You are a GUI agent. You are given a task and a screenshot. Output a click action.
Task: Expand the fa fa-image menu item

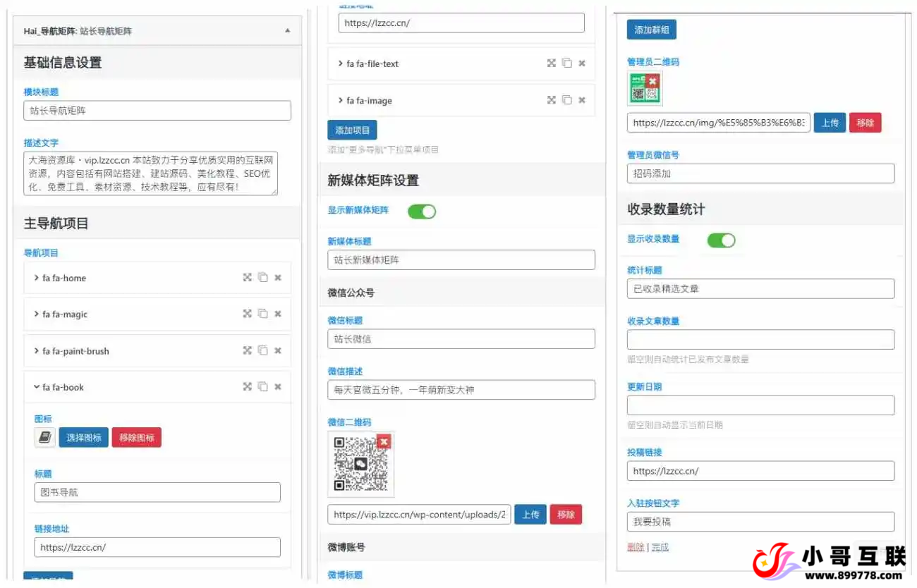click(x=341, y=101)
